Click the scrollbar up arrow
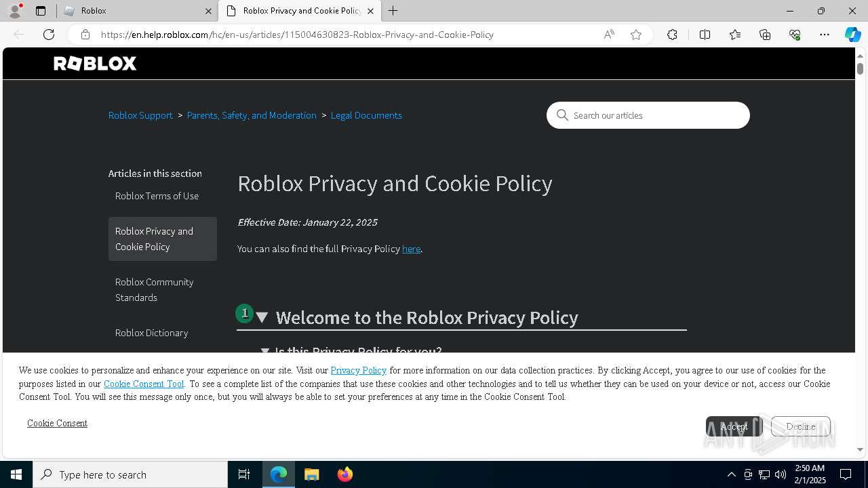Screen dimensions: 868x488 (x=860, y=55)
